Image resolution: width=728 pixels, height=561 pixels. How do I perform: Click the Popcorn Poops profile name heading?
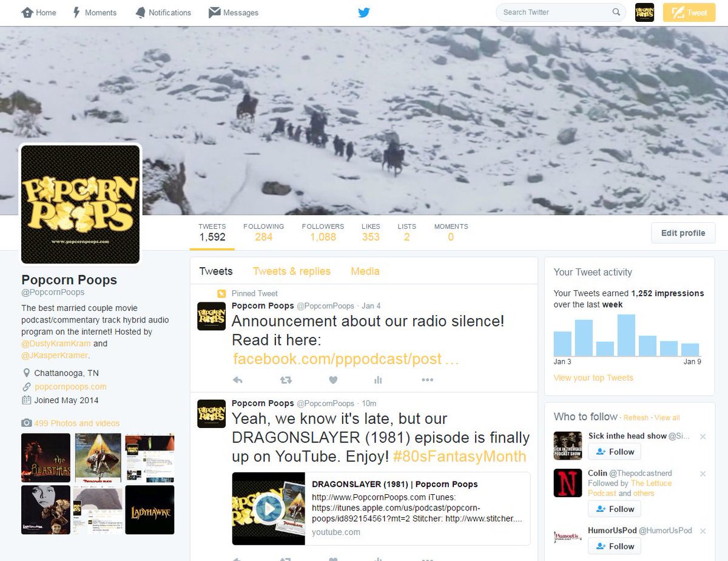(69, 280)
